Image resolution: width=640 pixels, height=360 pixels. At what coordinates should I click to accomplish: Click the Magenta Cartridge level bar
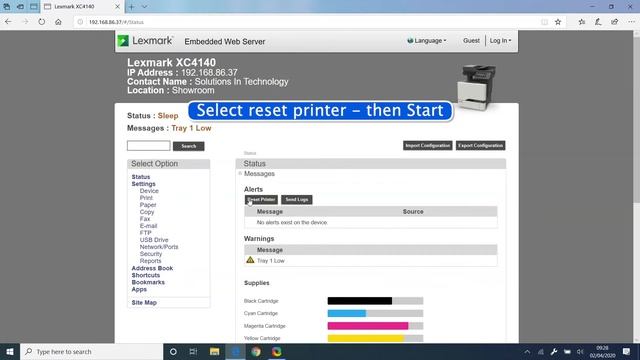pyautogui.click(x=375, y=326)
